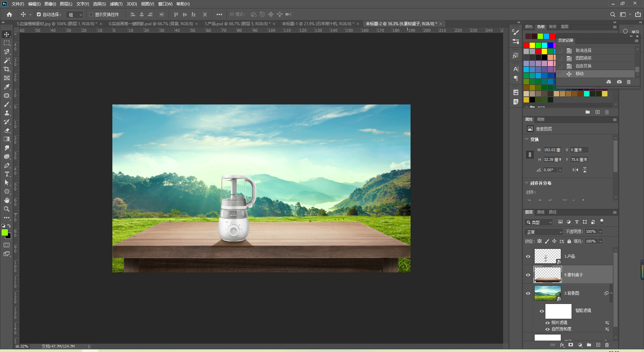Select the Magic Wand tool
The height and width of the screenshot is (352, 644).
7,60
